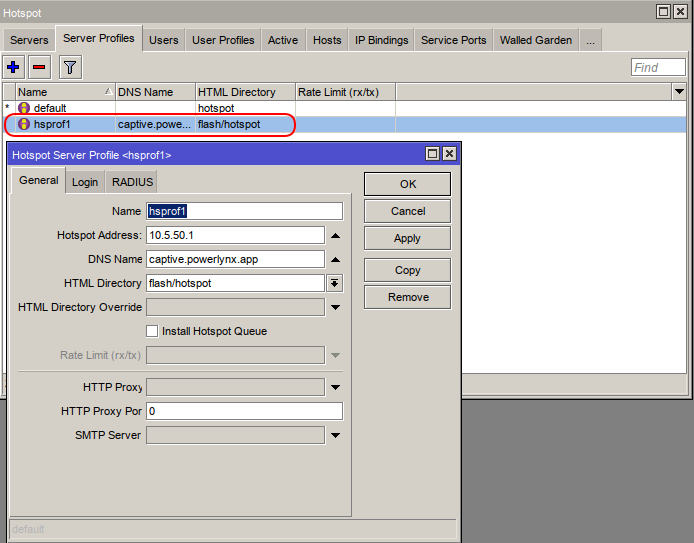Viewport: 694px width, 543px height.
Task: Edit the DNS Name captive.powerlynx.app field
Action: pyautogui.click(x=235, y=259)
